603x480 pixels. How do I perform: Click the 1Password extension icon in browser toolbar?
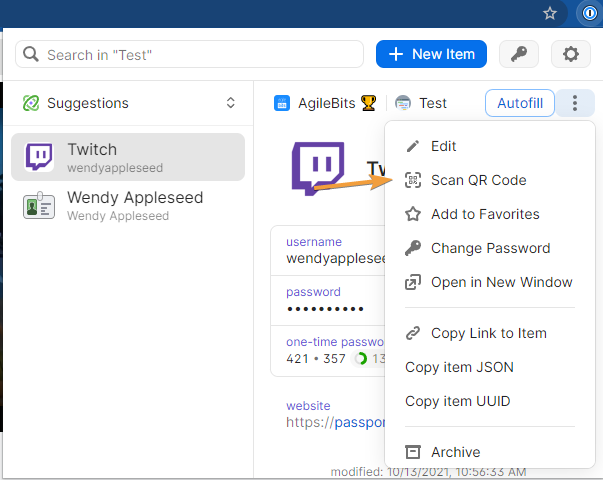click(588, 13)
